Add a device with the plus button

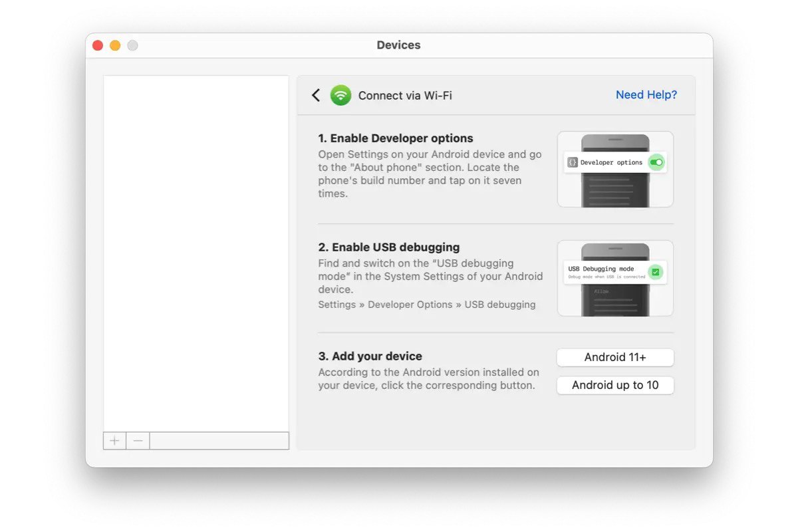pyautogui.click(x=115, y=441)
